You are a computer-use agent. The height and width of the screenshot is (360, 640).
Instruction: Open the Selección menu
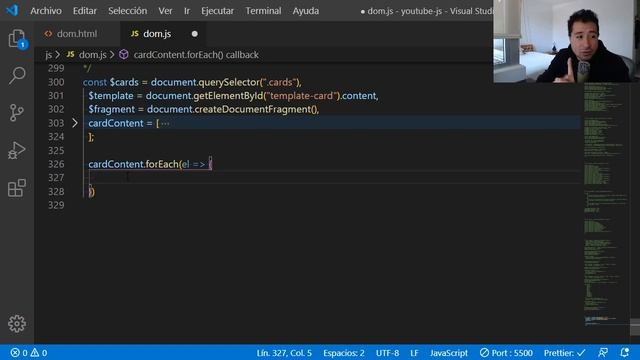tap(127, 11)
